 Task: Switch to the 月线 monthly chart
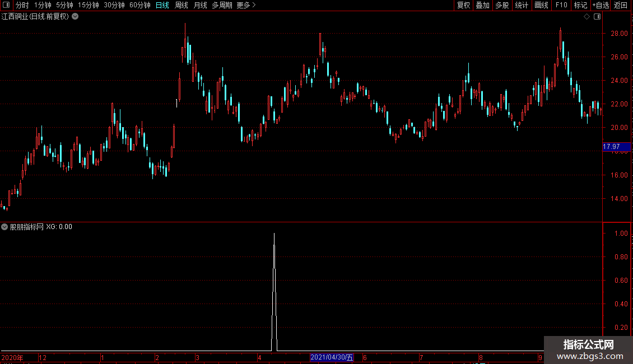[200, 5]
